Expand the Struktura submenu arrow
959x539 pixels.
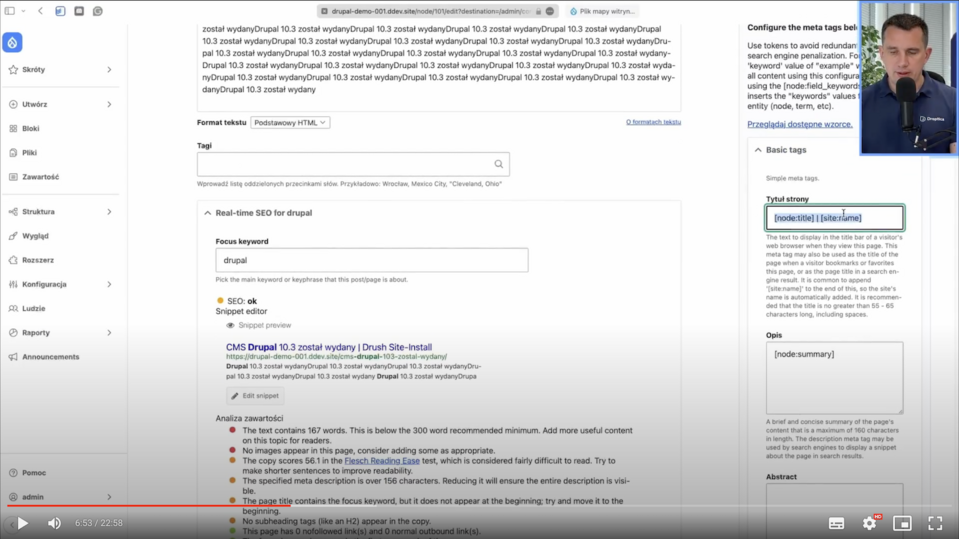click(109, 212)
